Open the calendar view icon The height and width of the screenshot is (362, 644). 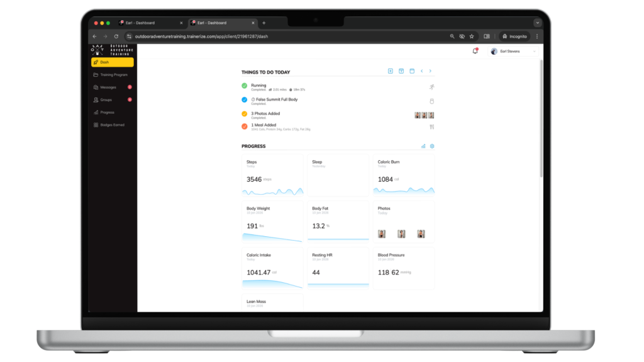pyautogui.click(x=412, y=71)
